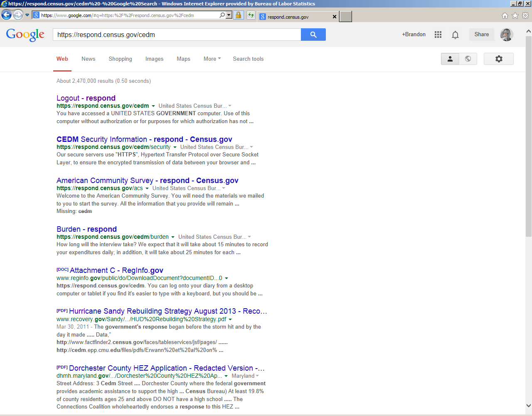Select the Web search tab
The image size is (532, 416).
click(62, 59)
